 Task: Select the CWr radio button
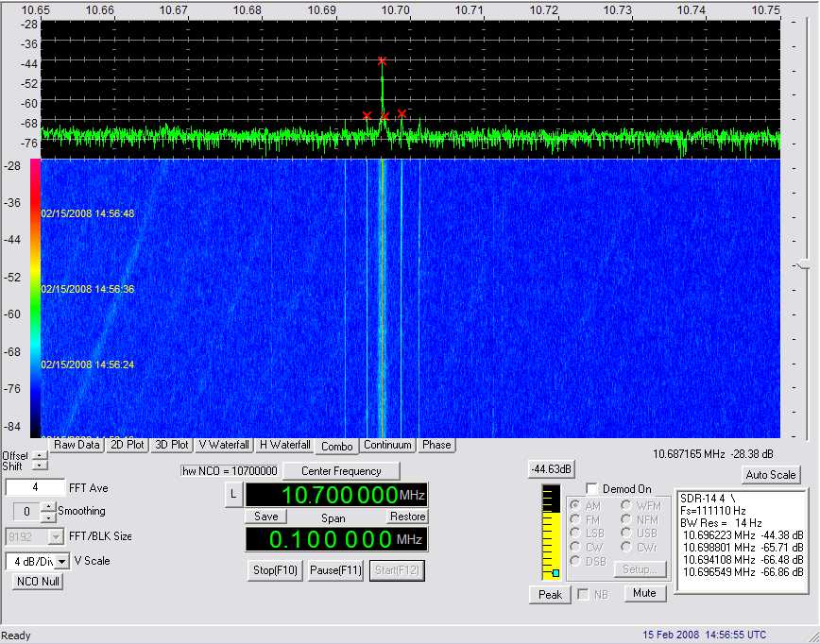(626, 547)
